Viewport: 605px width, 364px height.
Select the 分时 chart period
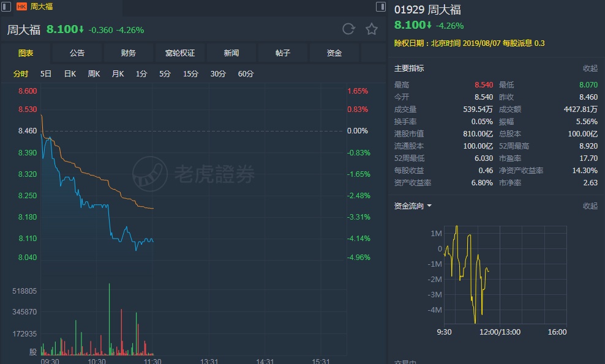pos(21,74)
